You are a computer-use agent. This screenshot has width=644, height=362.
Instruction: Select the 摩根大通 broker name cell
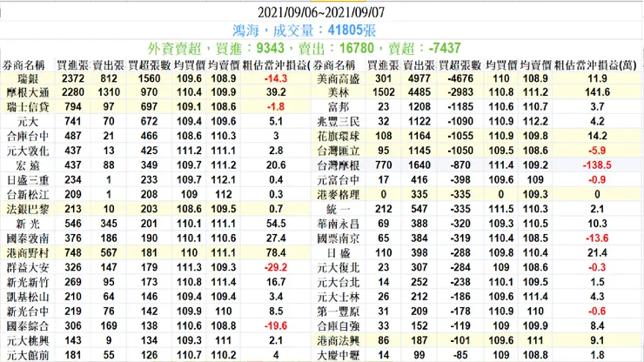pyautogui.click(x=28, y=92)
